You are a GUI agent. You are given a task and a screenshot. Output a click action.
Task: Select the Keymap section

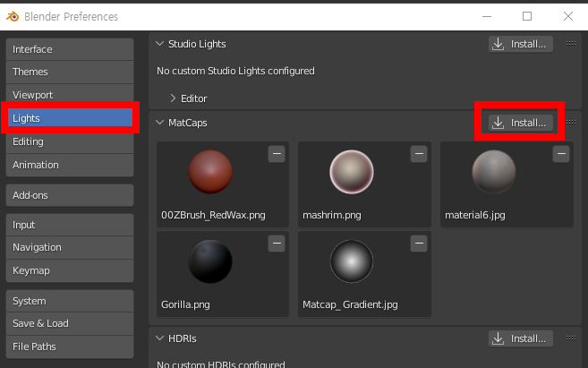coord(70,270)
